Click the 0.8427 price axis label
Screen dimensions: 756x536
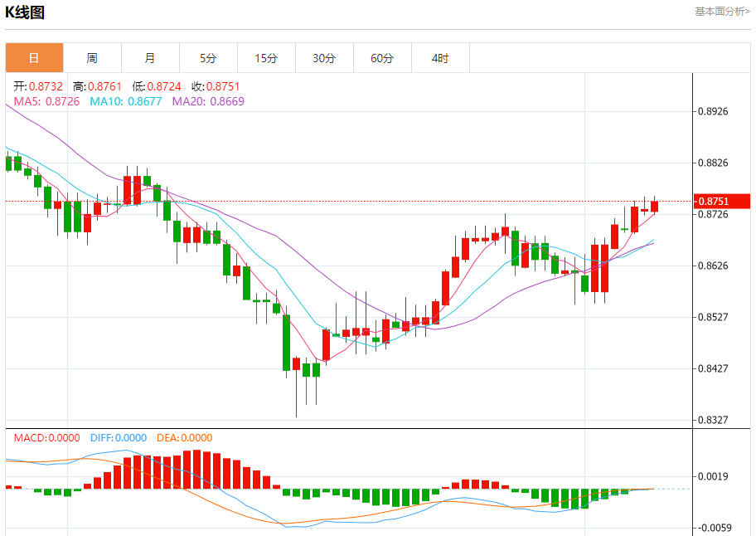tap(713, 368)
